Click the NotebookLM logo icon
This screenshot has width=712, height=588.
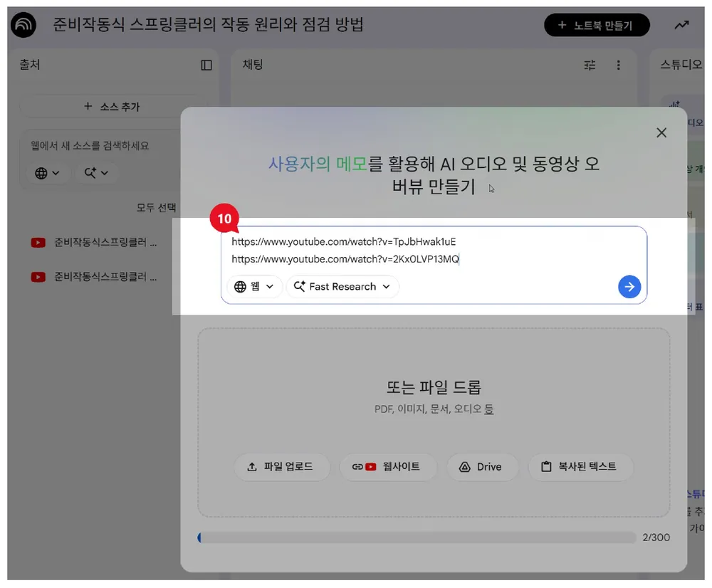click(23, 24)
